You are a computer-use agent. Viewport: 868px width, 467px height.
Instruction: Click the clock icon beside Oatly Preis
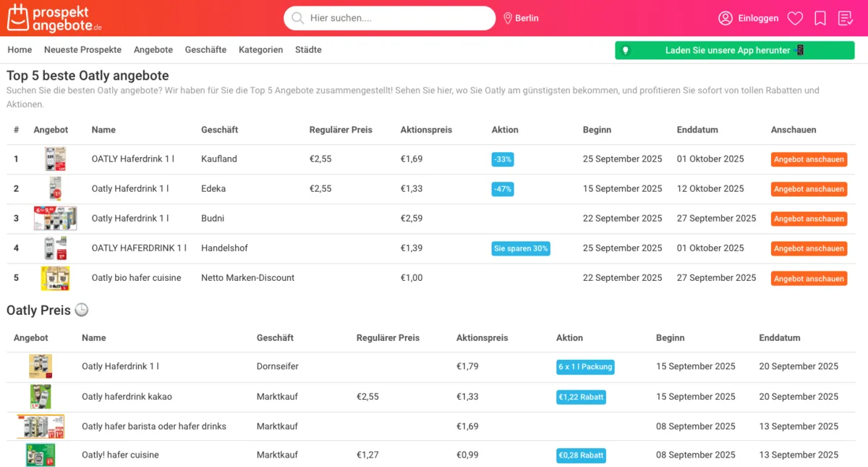[x=82, y=310]
